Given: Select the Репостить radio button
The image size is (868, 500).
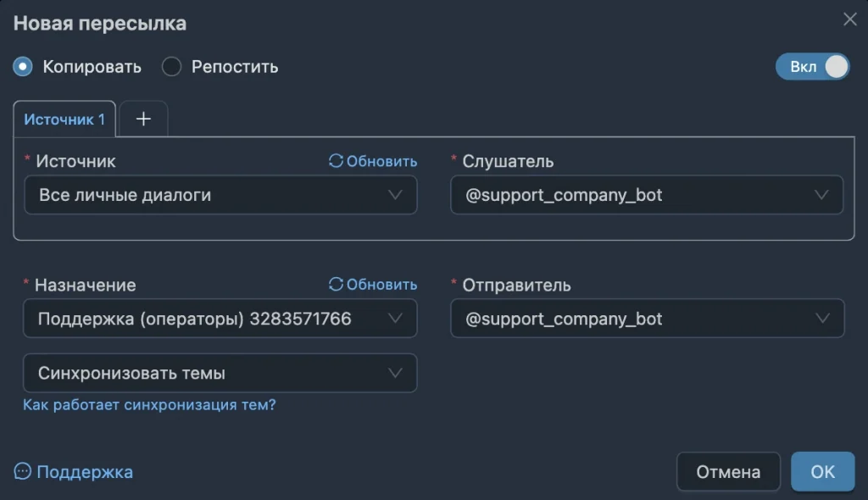Looking at the screenshot, I should (x=171, y=66).
